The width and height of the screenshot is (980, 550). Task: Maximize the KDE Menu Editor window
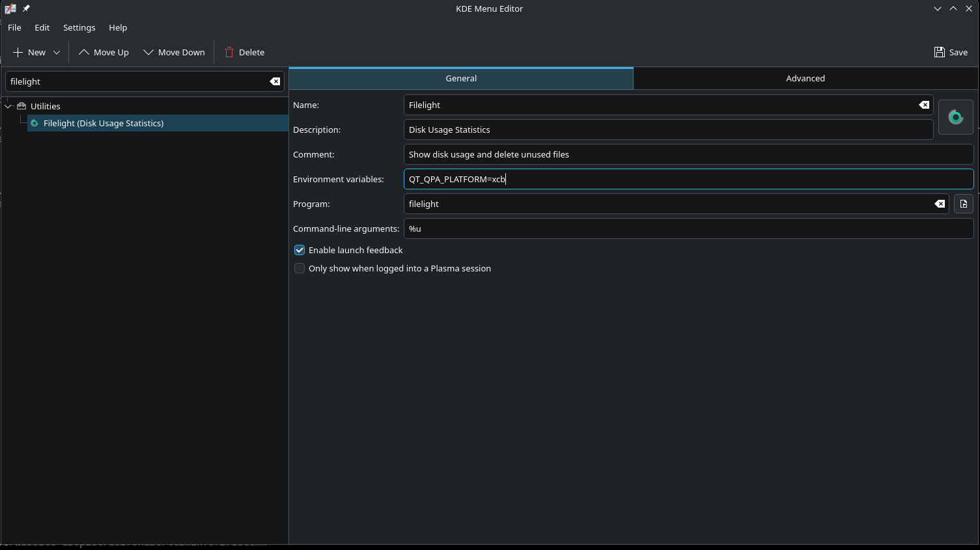pyautogui.click(x=953, y=8)
